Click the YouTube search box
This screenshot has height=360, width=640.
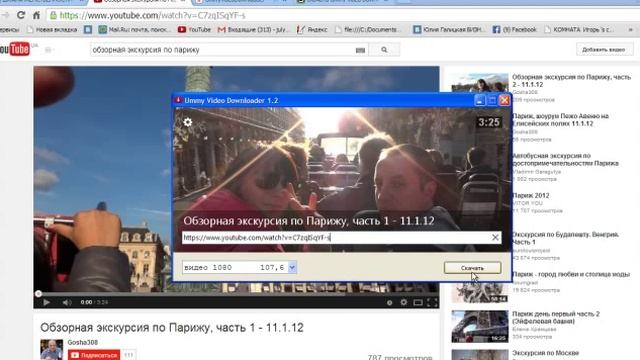point(222,50)
